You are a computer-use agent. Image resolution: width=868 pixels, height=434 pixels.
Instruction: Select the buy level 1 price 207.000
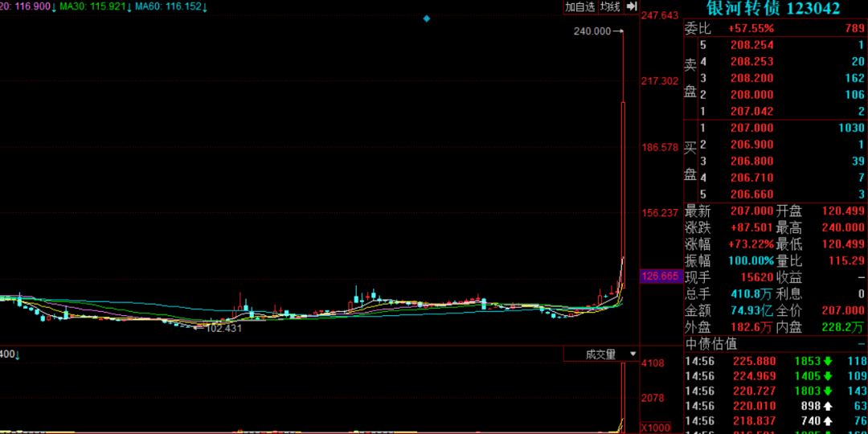(x=751, y=128)
